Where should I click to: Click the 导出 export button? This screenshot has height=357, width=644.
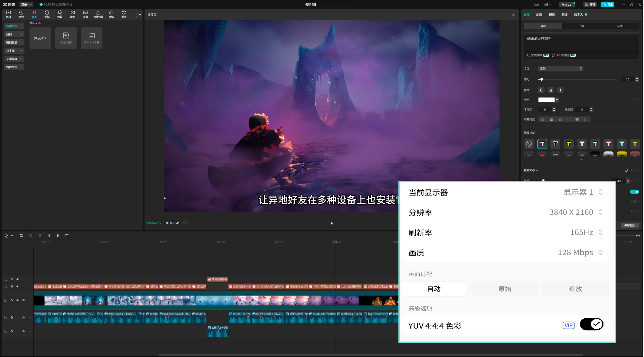pyautogui.click(x=608, y=5)
